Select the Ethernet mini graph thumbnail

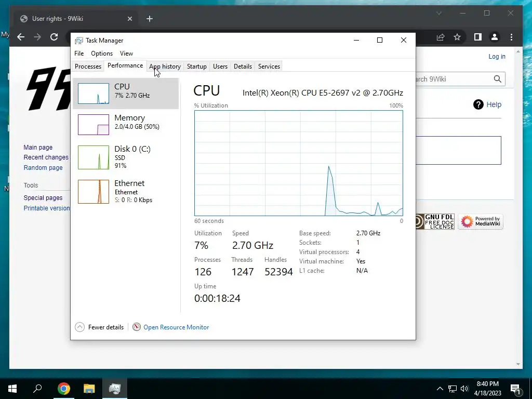(94, 192)
